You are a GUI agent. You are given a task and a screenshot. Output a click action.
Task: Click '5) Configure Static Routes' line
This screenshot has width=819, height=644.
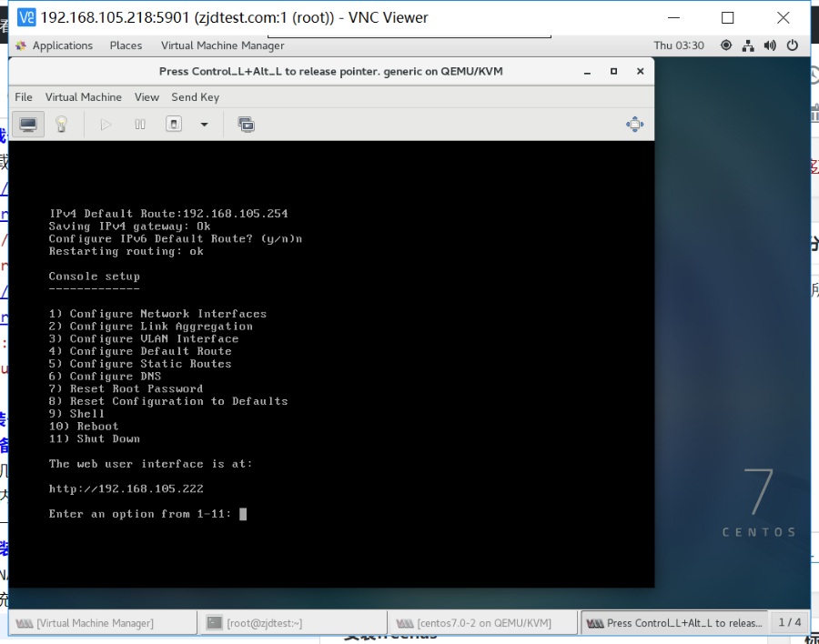coord(140,364)
